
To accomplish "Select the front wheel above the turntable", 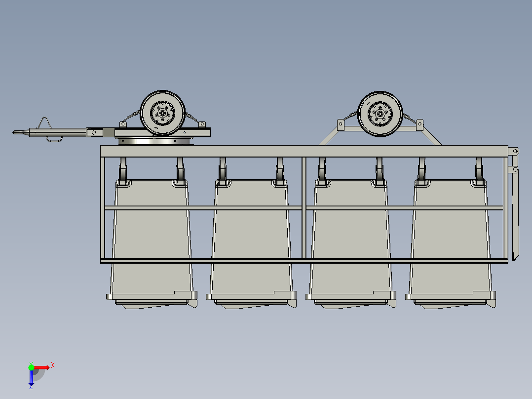I will 162,113.
